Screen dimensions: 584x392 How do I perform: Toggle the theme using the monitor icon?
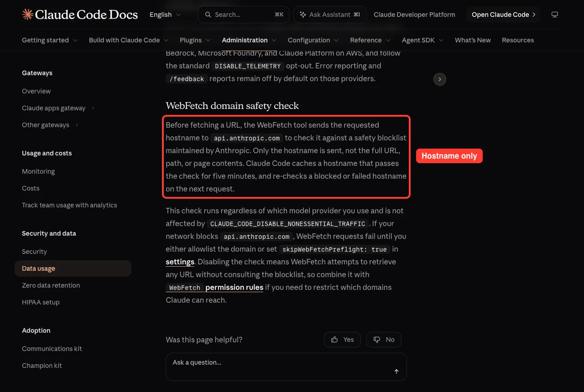pyautogui.click(x=555, y=15)
